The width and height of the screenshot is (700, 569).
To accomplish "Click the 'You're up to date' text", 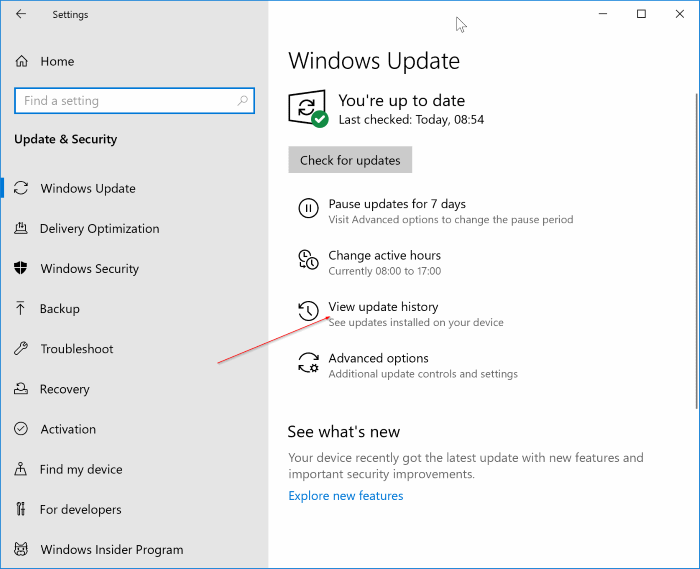I will 401,100.
